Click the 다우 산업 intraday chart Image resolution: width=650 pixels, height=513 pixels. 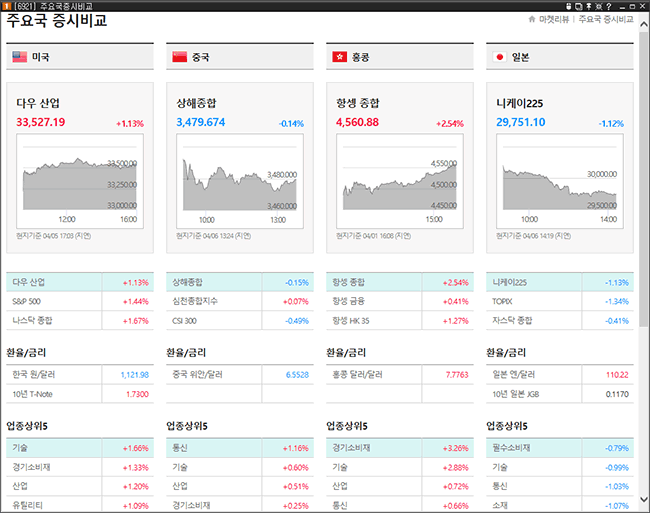[x=80, y=181]
